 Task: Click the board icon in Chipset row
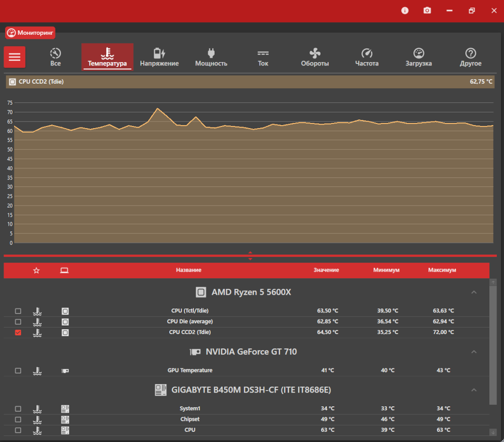65,419
